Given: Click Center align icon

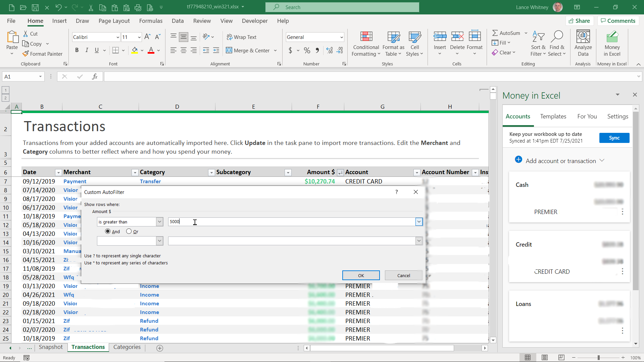Looking at the screenshot, I should [184, 50].
